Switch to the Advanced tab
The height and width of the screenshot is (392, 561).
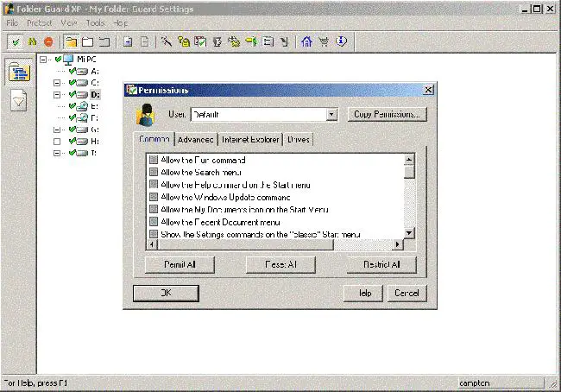[x=196, y=140]
